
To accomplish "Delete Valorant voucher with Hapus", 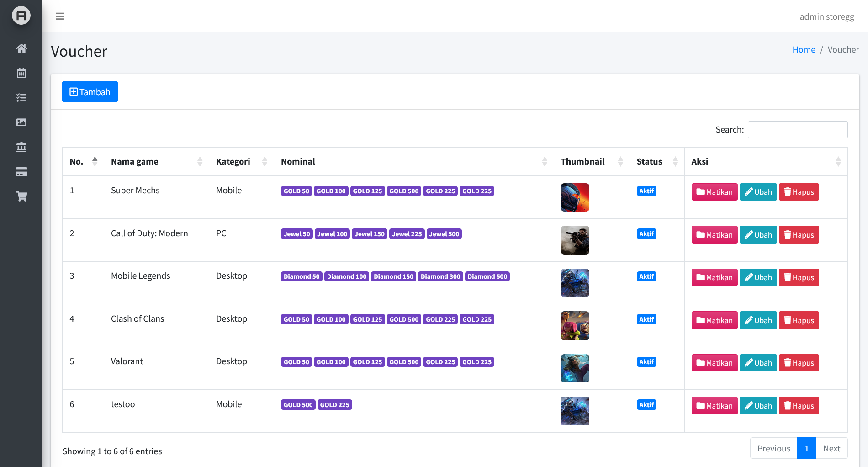I will click(799, 363).
